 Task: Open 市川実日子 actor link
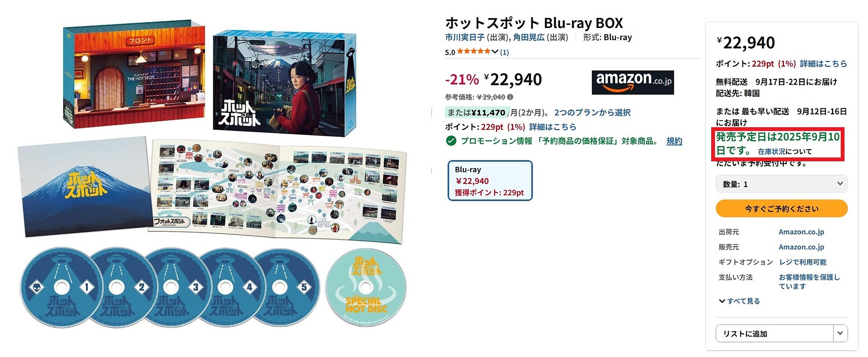[465, 38]
